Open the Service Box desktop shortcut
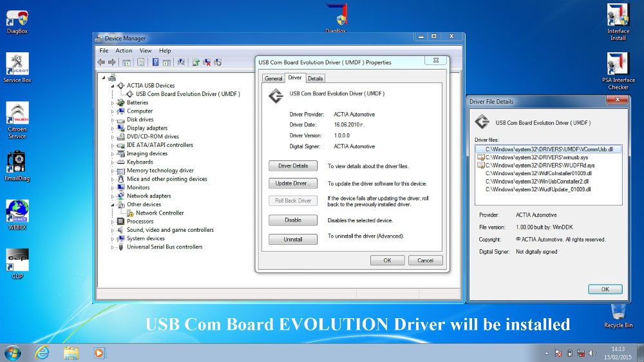The height and width of the screenshot is (362, 644). coord(17,68)
